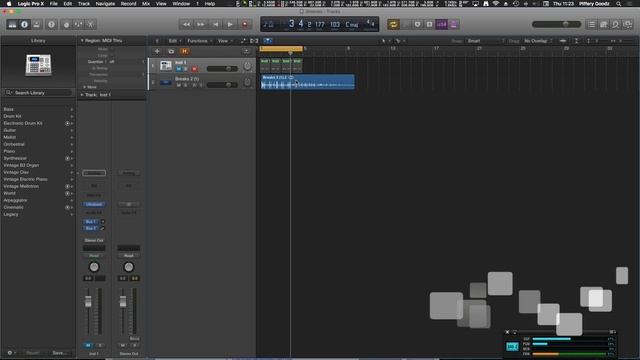Open the Track menu
The width and height of the screenshot is (640, 360).
(84, 4)
